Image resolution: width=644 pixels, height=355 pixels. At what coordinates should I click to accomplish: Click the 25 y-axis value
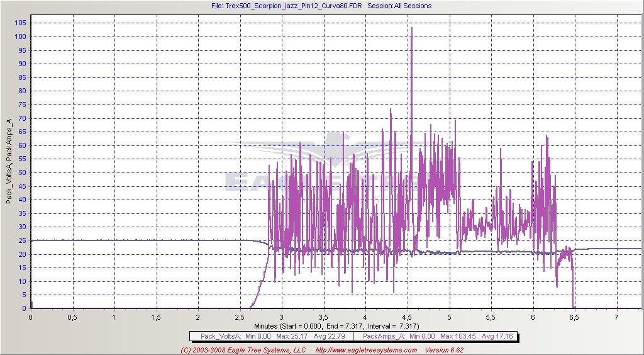[23, 241]
